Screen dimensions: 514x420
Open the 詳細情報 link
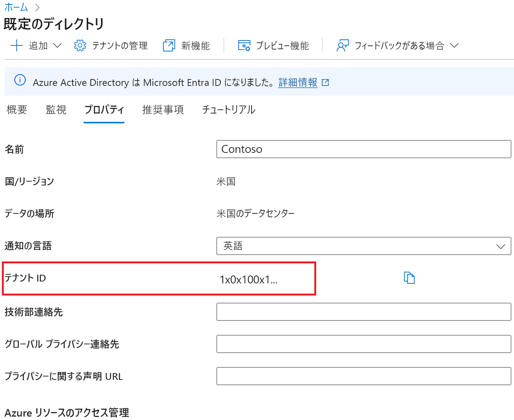coord(298,82)
